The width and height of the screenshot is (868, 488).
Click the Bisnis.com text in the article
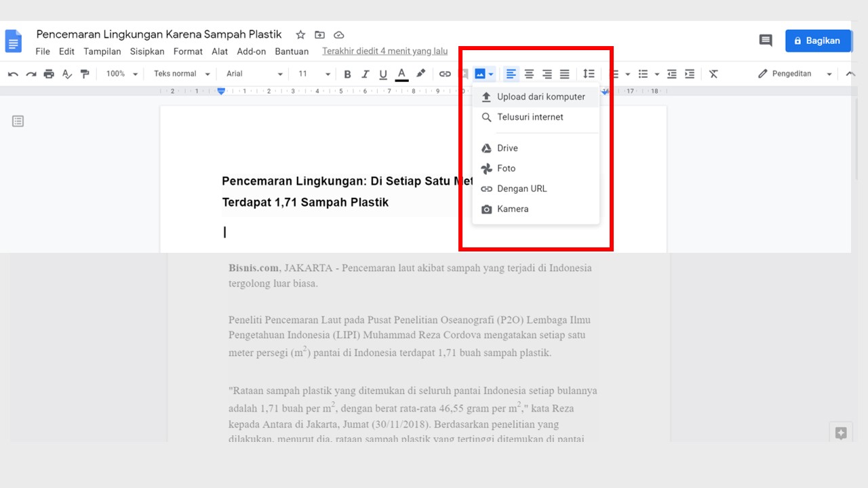point(254,268)
